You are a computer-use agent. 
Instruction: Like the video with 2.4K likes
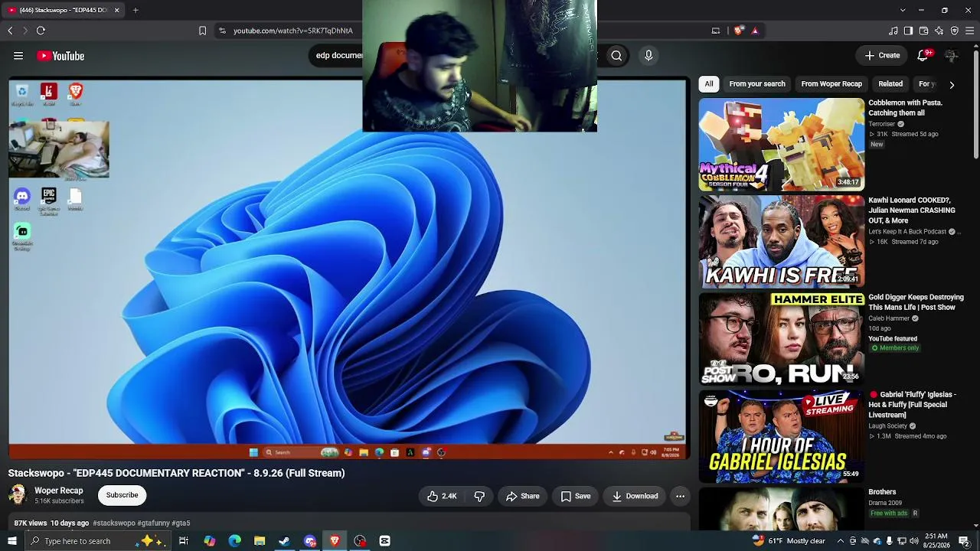tap(442, 496)
